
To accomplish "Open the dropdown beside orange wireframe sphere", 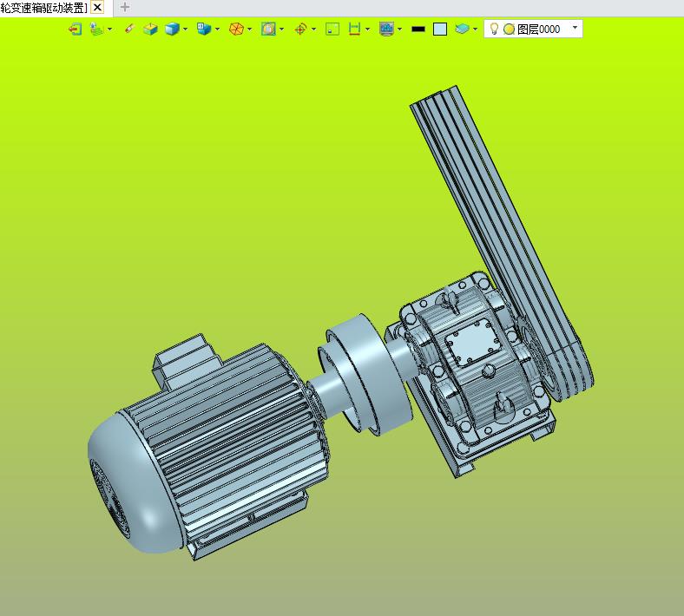I will [249, 29].
